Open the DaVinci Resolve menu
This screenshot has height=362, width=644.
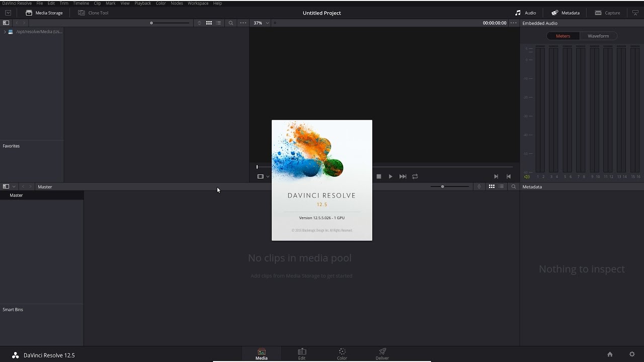coord(17,3)
